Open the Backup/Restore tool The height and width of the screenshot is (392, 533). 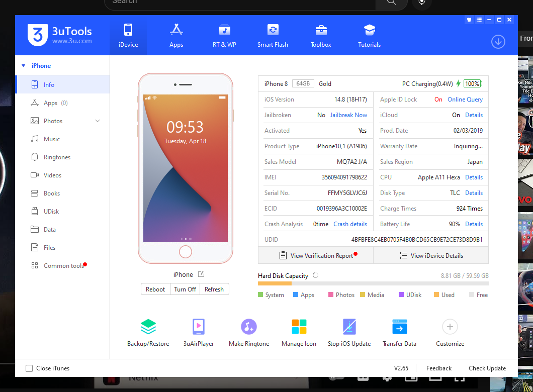point(148,328)
